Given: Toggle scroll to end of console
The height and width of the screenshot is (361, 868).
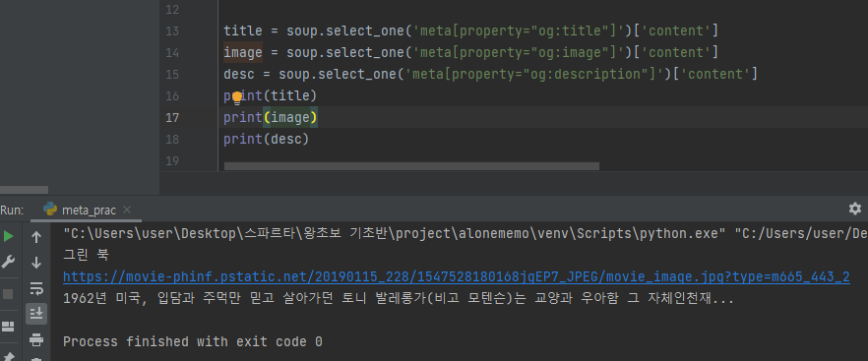Looking at the screenshot, I should tap(36, 314).
